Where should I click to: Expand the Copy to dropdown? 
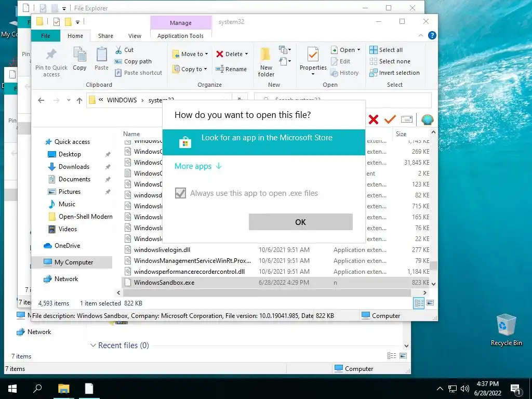205,69
